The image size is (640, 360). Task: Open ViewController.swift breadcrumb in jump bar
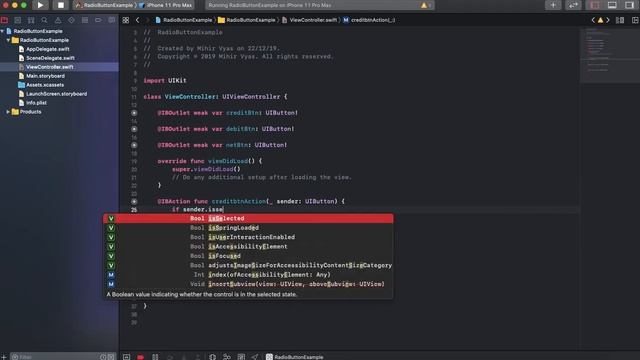pos(309,20)
